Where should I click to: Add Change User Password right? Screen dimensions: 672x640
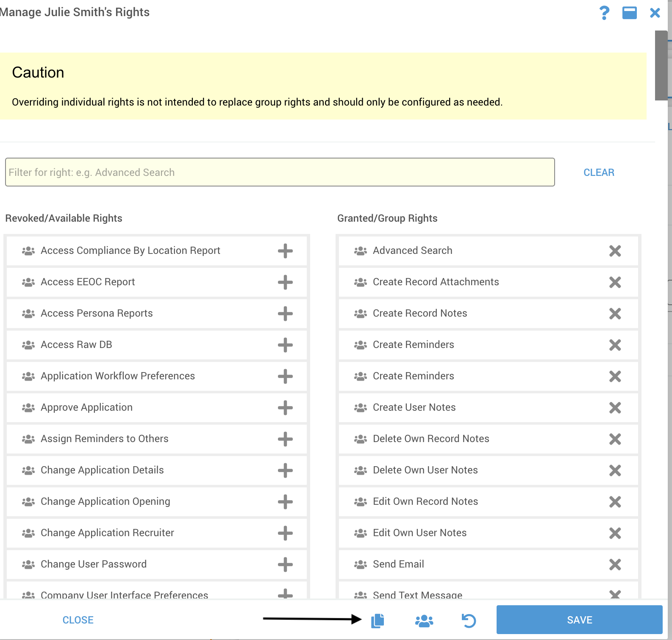click(285, 565)
